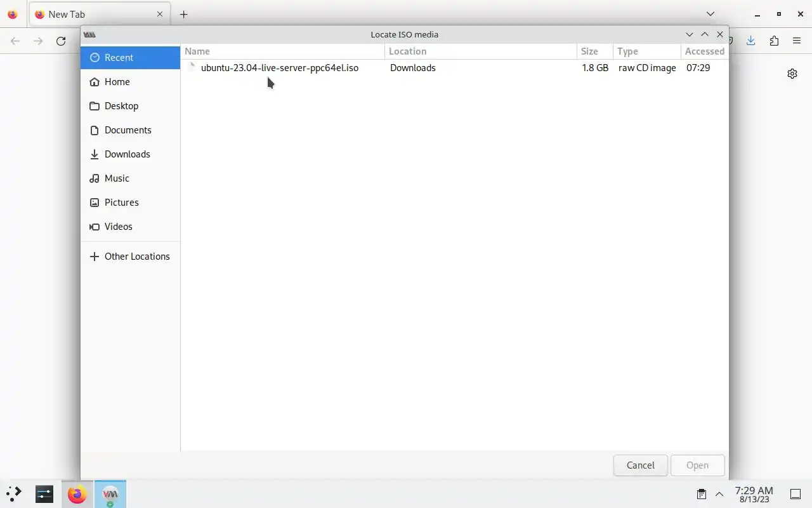Click the Recent clock icon
Image resolution: width=812 pixels, height=508 pixels.
pyautogui.click(x=95, y=57)
